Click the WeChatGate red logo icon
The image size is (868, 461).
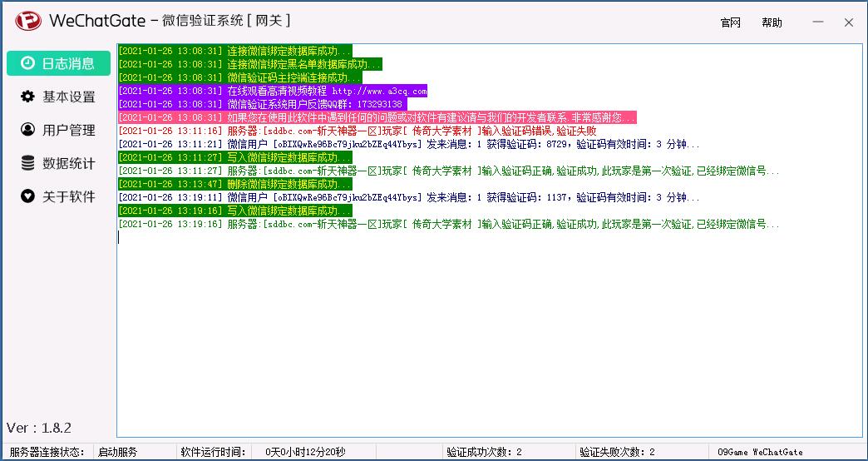pyautogui.click(x=28, y=21)
